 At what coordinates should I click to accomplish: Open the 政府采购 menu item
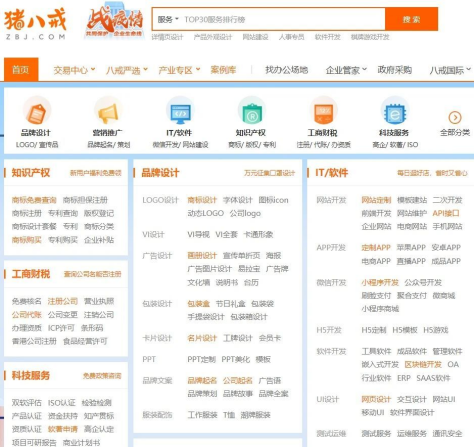395,70
